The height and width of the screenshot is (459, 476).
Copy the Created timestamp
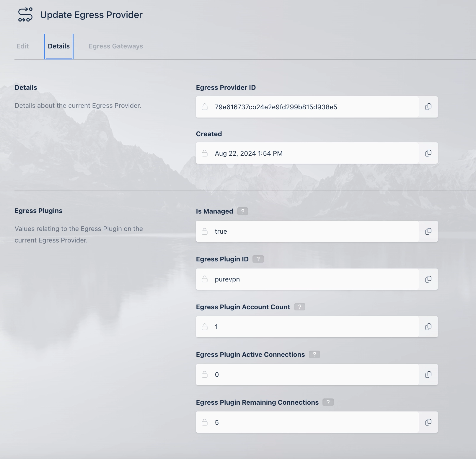pos(428,153)
